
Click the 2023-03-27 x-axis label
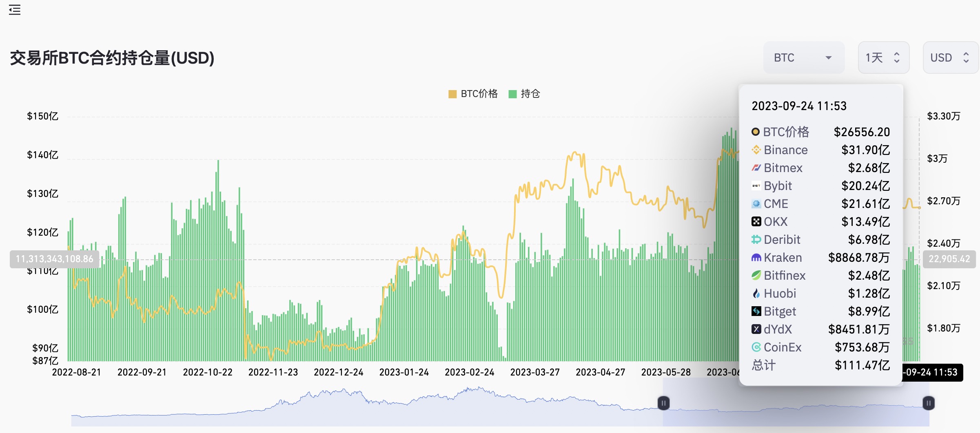(x=534, y=372)
